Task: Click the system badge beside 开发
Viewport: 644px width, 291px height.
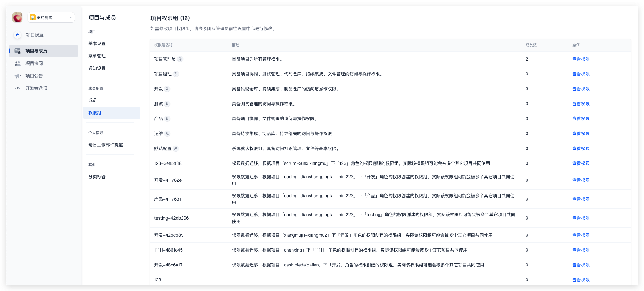Action: click(x=167, y=89)
